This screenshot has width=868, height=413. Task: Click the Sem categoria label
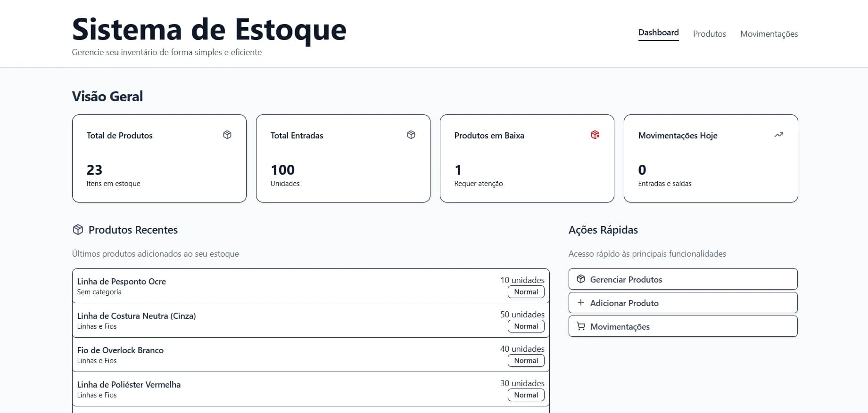[x=99, y=292]
